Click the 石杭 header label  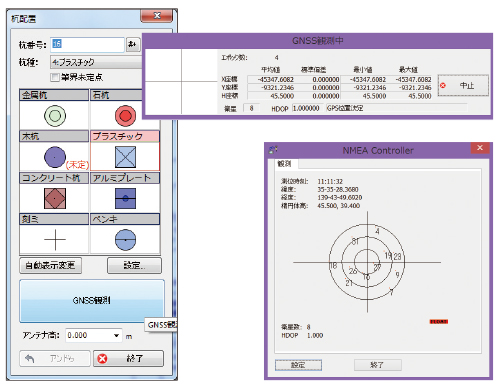click(x=117, y=95)
